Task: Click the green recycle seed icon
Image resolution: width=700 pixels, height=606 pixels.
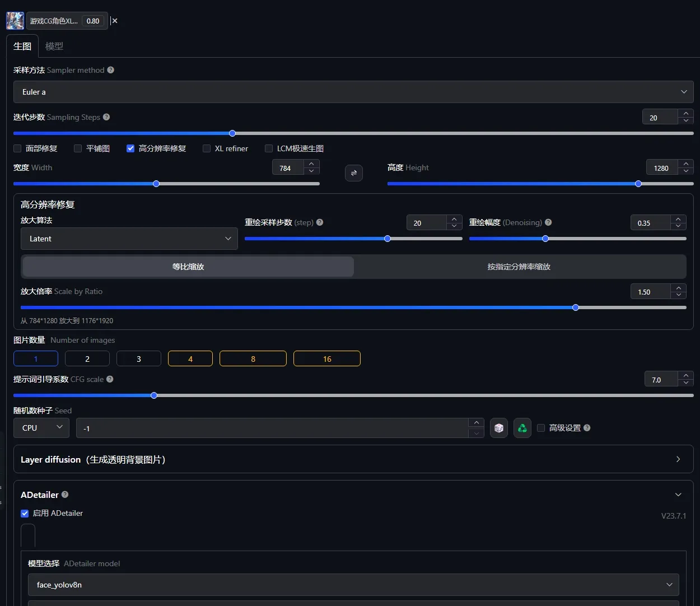Action: 522,428
